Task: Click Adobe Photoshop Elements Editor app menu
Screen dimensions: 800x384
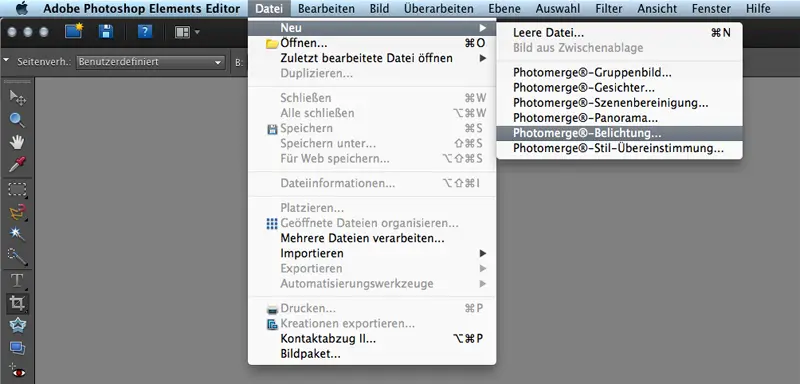Action: point(141,9)
